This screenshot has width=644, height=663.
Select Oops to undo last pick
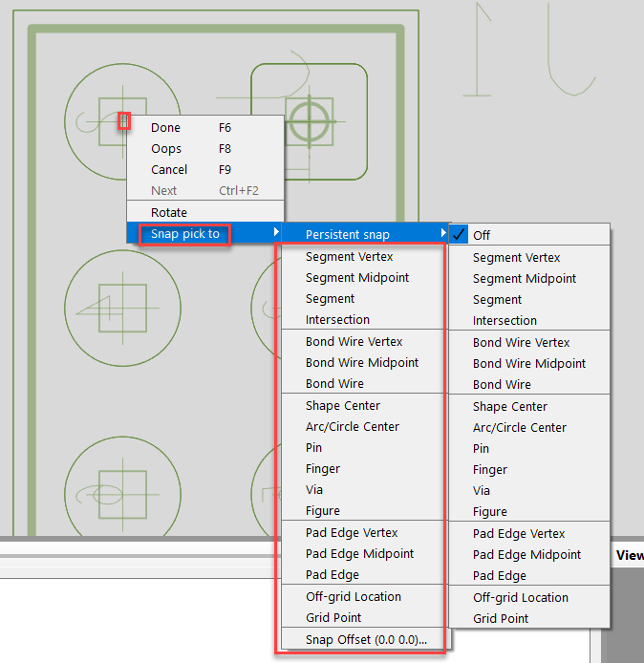(166, 148)
